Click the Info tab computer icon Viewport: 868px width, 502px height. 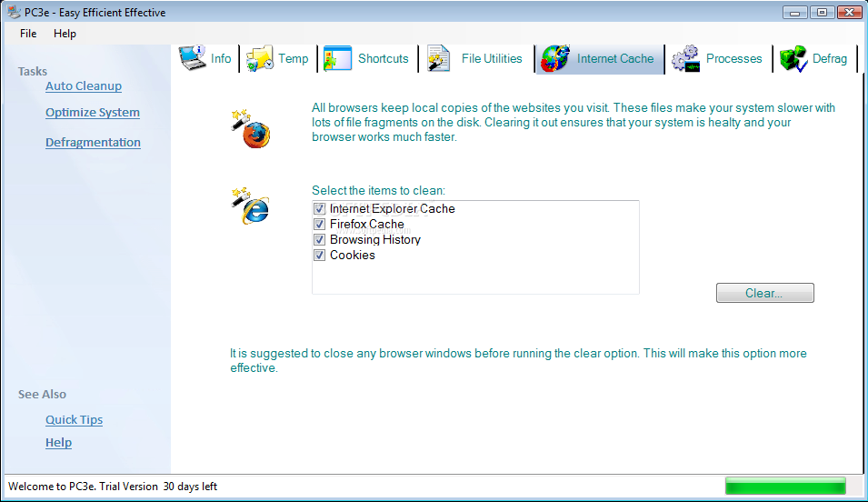tap(192, 58)
